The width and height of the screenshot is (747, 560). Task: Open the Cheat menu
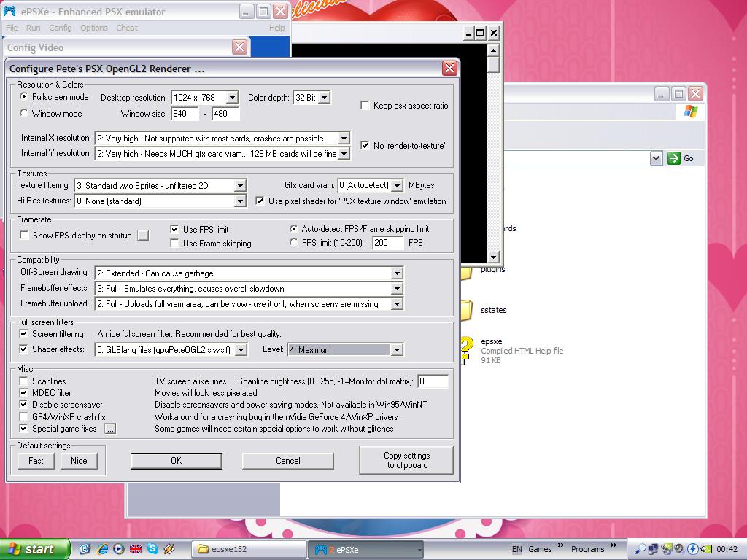tap(126, 28)
